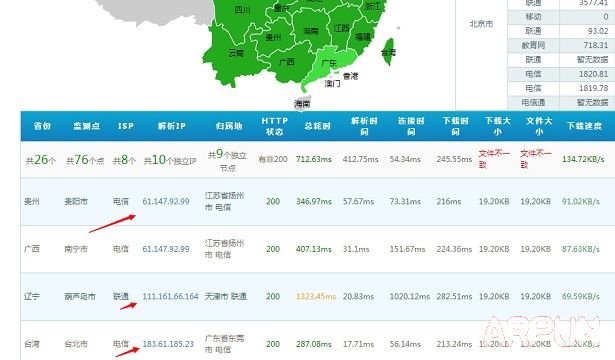Select 云南 province on the map
Image resolution: width=615 pixels, height=360 pixels.
236,53
